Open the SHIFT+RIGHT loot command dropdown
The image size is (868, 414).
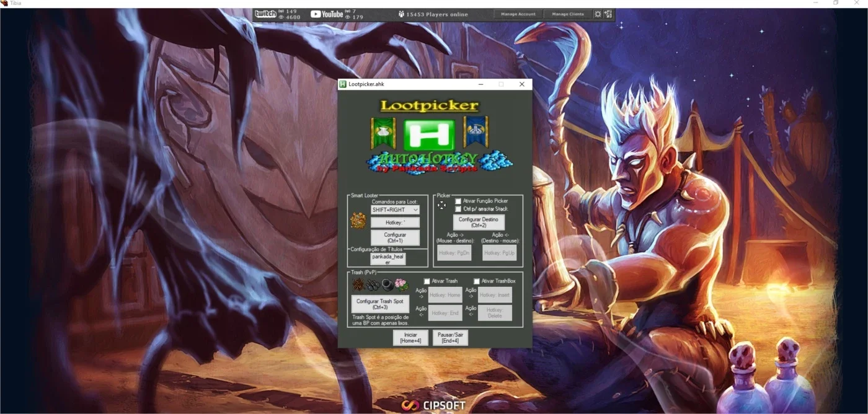[x=395, y=210]
